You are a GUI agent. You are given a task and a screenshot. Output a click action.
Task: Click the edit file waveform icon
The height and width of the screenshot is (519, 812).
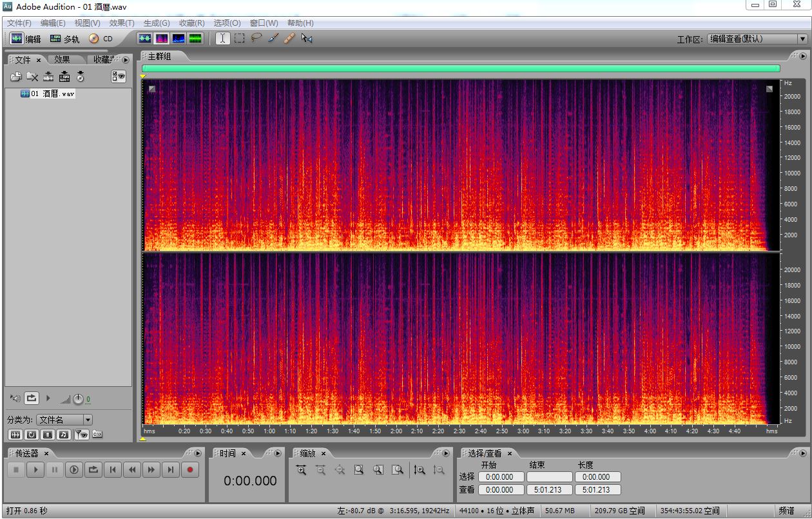point(48,77)
